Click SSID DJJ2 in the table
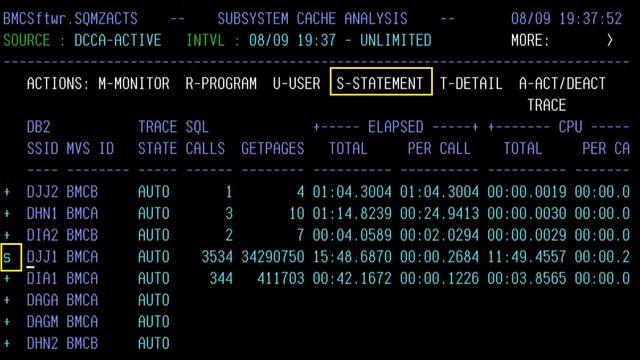This screenshot has height=360, width=640. coord(42,192)
